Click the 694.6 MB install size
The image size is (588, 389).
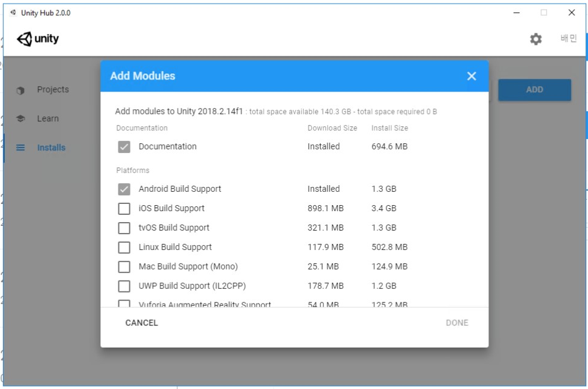(389, 146)
